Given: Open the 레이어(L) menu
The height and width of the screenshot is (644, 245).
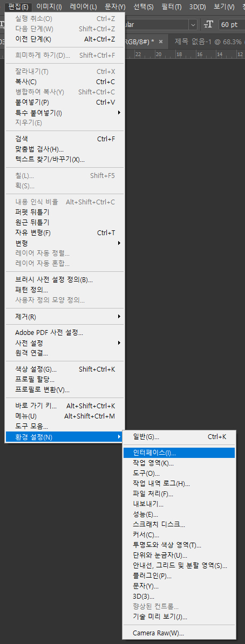Looking at the screenshot, I should pyautogui.click(x=84, y=7).
